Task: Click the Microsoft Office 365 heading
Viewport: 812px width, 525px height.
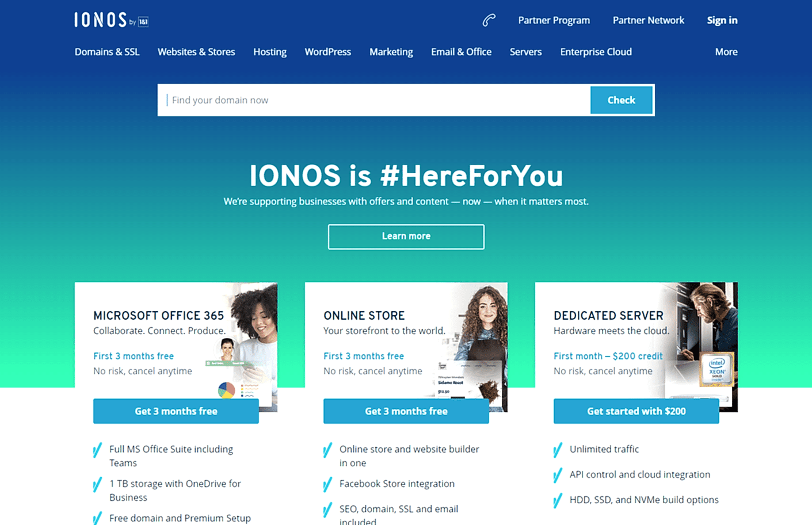Action: 158,316
